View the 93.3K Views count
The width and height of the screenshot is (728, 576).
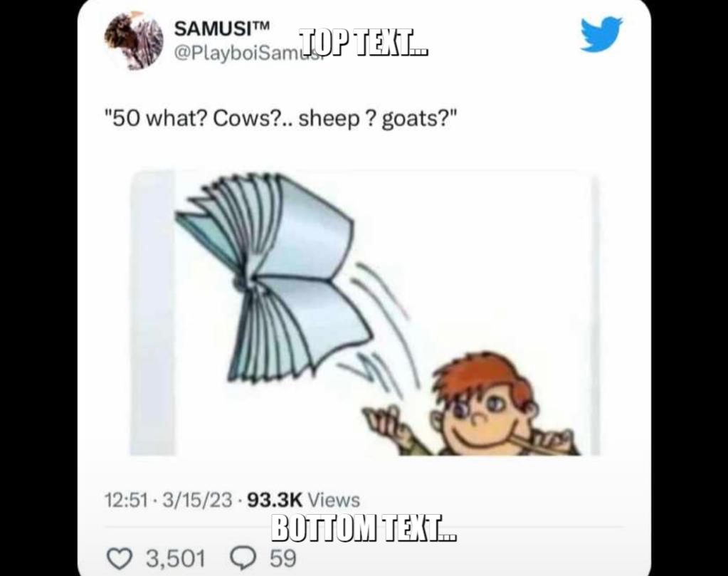pyautogui.click(x=304, y=501)
